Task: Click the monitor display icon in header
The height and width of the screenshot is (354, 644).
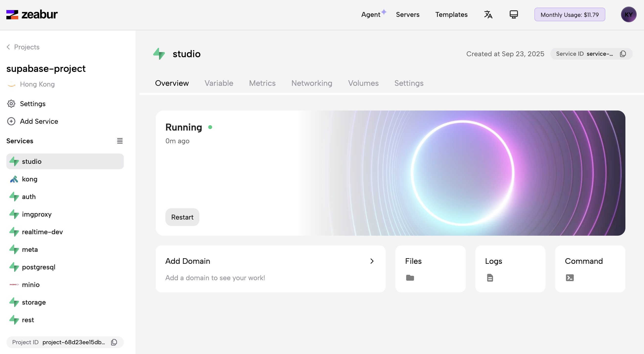Action: pyautogui.click(x=514, y=14)
